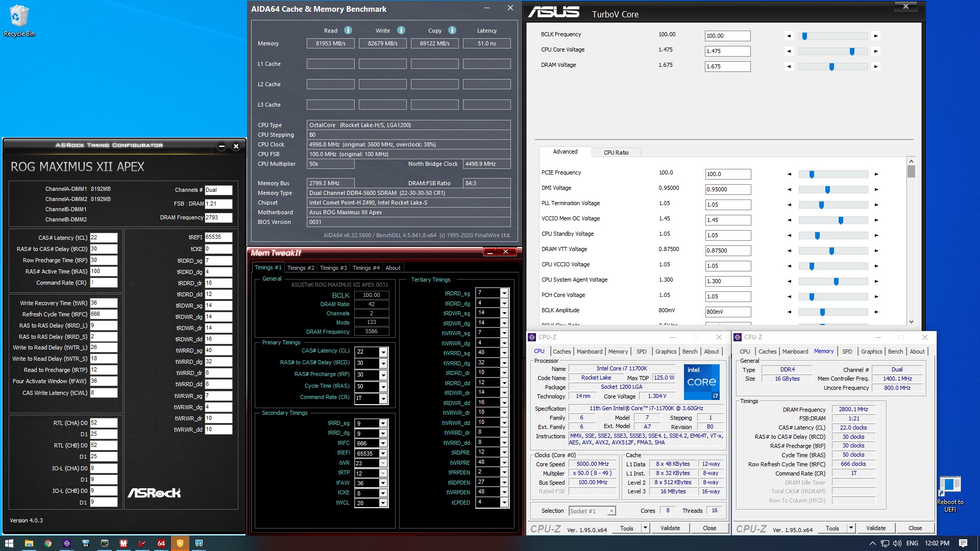Open the Reboot to UEFI desktop shortcut
980x551 pixels.
click(950, 494)
